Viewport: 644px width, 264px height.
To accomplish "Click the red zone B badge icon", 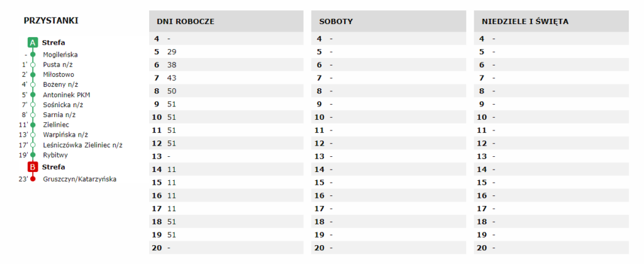I will click(x=33, y=167).
